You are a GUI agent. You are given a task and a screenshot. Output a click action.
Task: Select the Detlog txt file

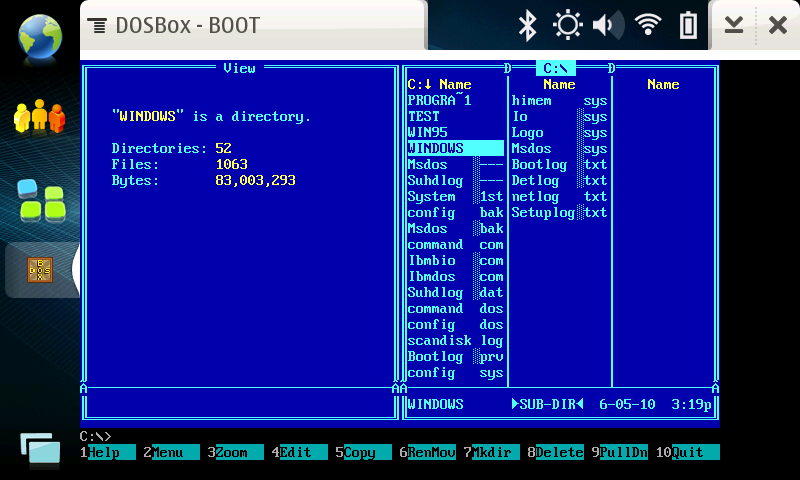pos(559,180)
